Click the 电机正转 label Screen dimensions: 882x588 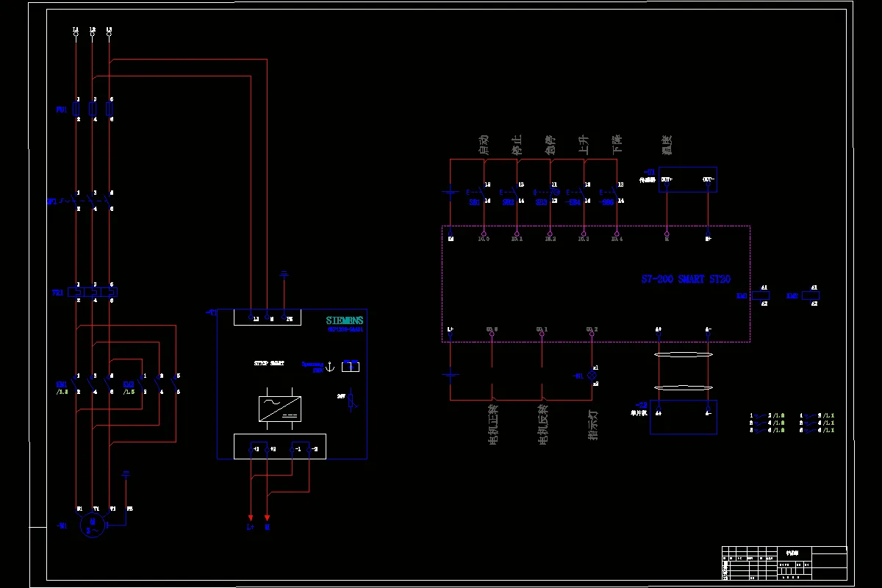[492, 424]
